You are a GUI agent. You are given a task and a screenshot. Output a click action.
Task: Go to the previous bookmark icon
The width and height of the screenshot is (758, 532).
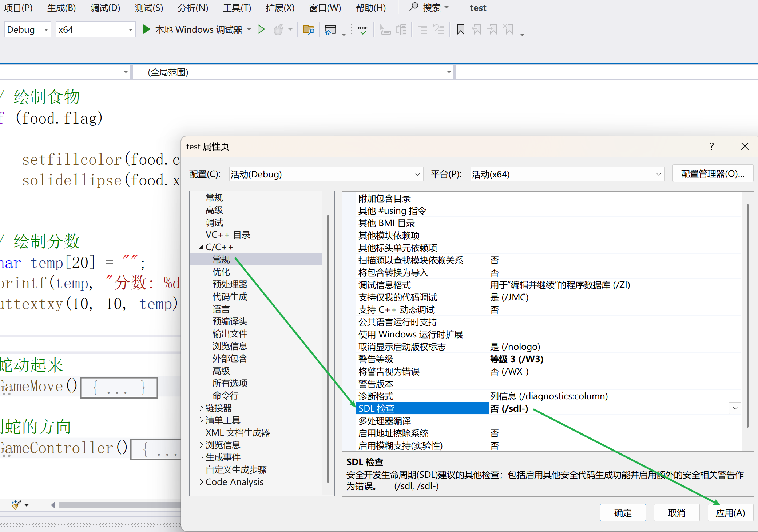[476, 29]
